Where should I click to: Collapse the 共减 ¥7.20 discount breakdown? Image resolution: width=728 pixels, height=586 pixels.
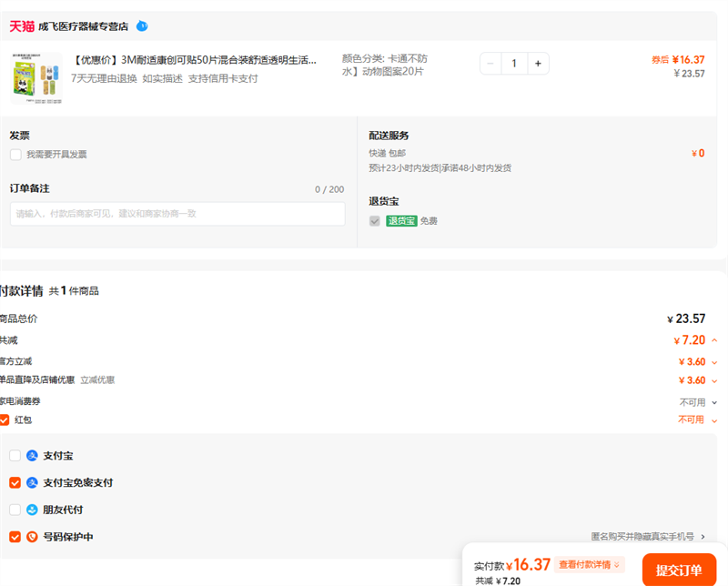click(714, 340)
